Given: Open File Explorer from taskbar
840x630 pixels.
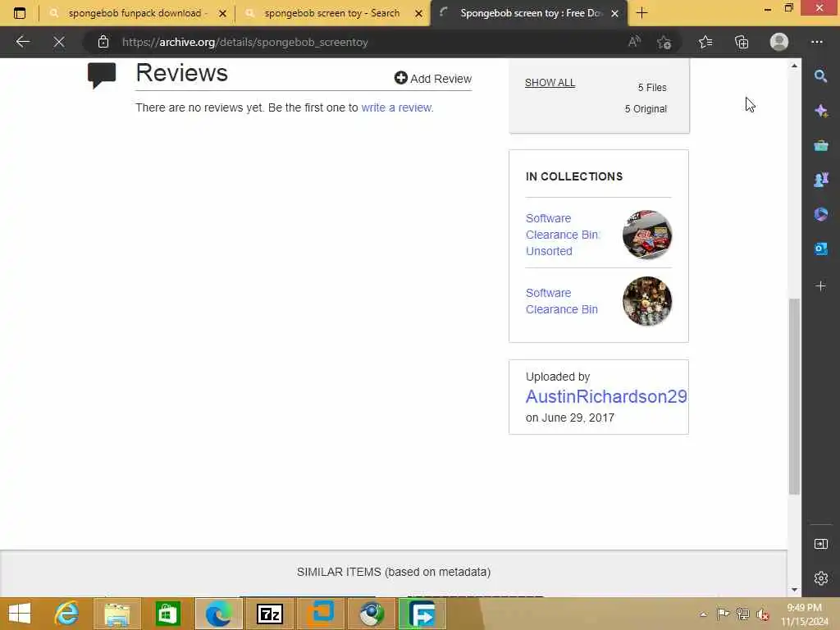Looking at the screenshot, I should click(x=117, y=614).
